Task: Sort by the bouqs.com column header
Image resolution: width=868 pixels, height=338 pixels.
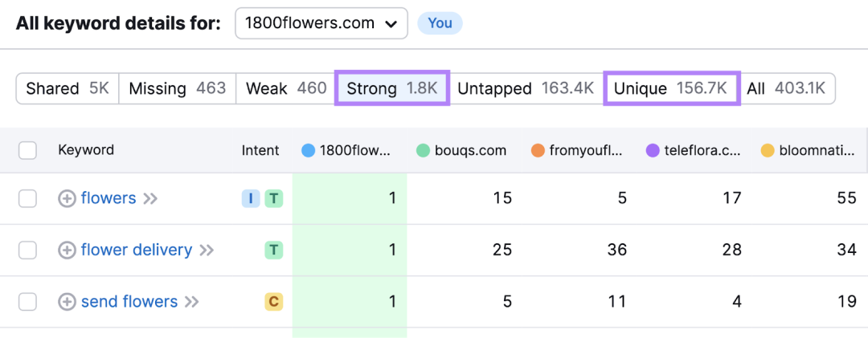Action: coord(461,150)
